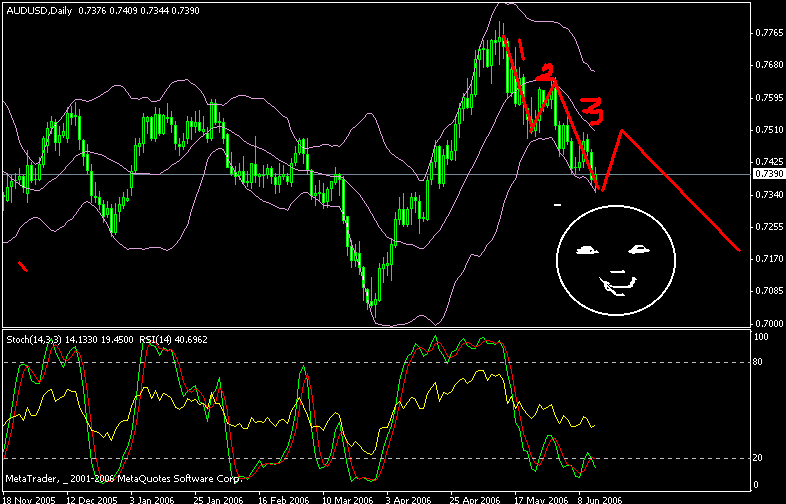This screenshot has height=504, width=786.
Task: Click the 12 Dec 2005 date label
Action: 92,499
